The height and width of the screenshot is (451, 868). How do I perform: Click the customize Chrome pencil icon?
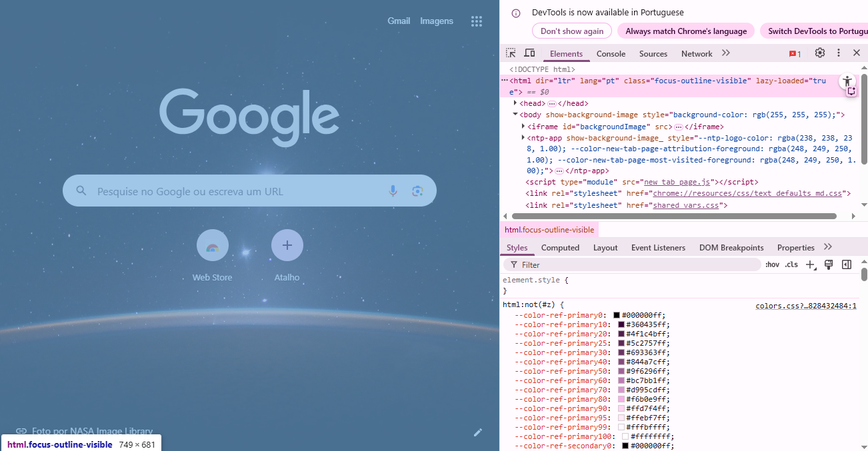pyautogui.click(x=477, y=432)
